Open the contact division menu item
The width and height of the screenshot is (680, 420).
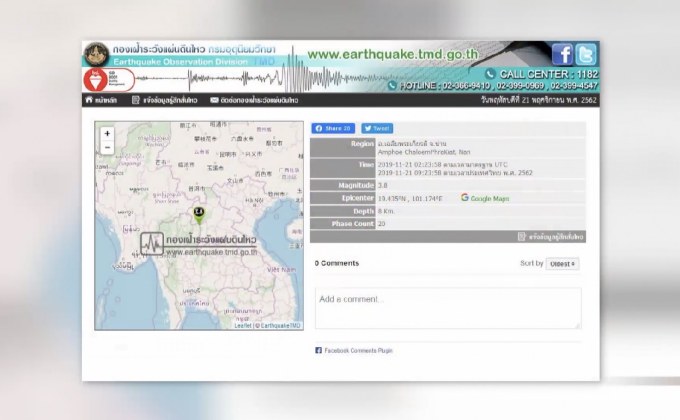[245, 101]
